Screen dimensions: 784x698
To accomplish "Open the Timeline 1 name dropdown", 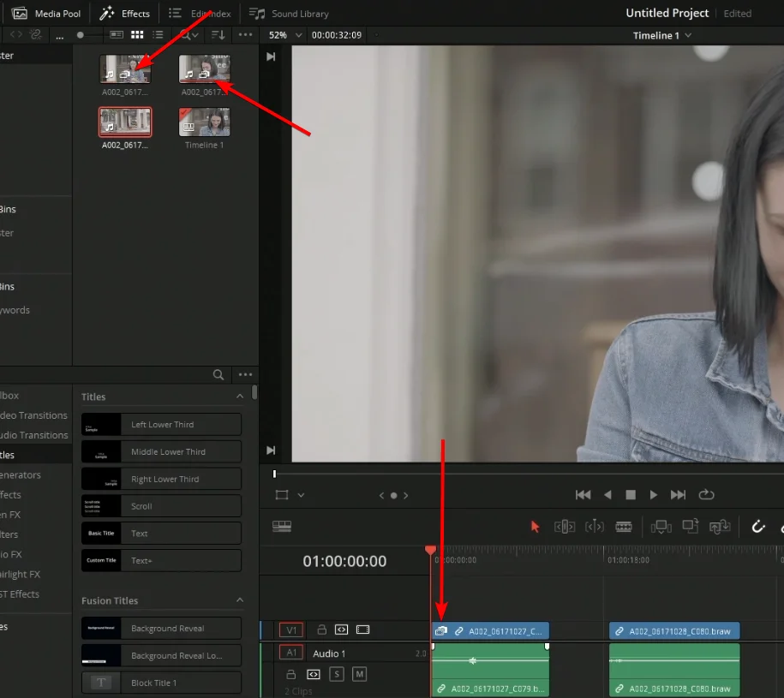I will pos(661,35).
